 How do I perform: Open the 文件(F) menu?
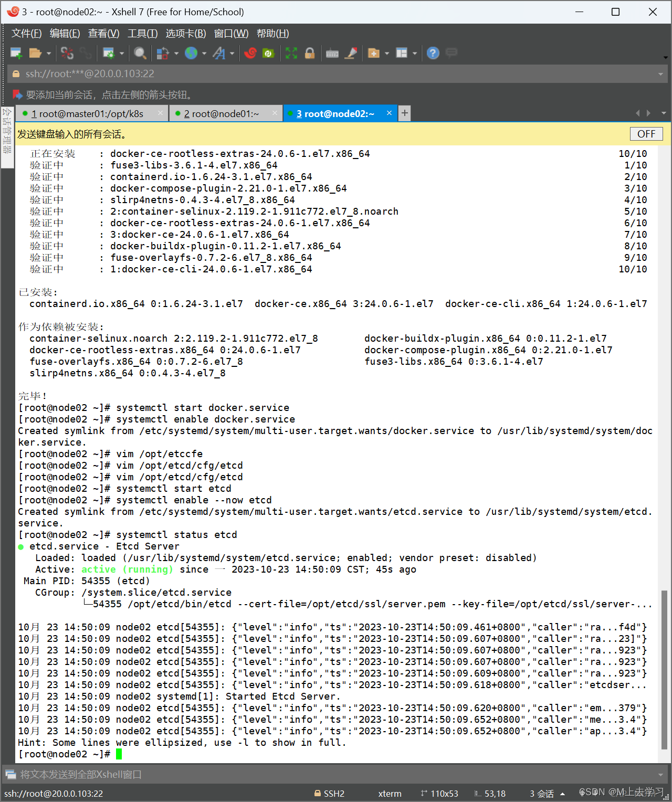[x=27, y=34]
